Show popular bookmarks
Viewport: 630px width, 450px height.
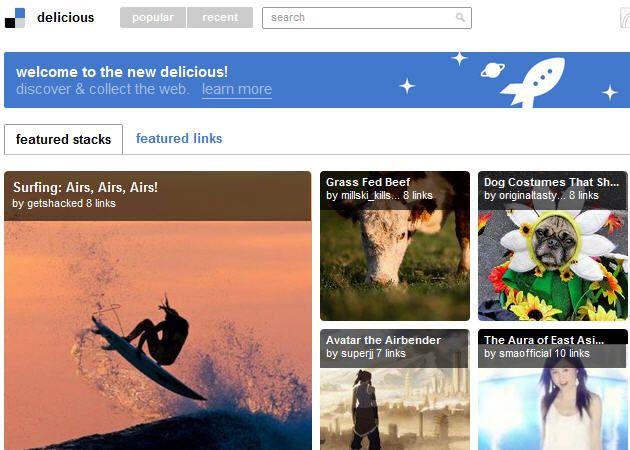152,18
